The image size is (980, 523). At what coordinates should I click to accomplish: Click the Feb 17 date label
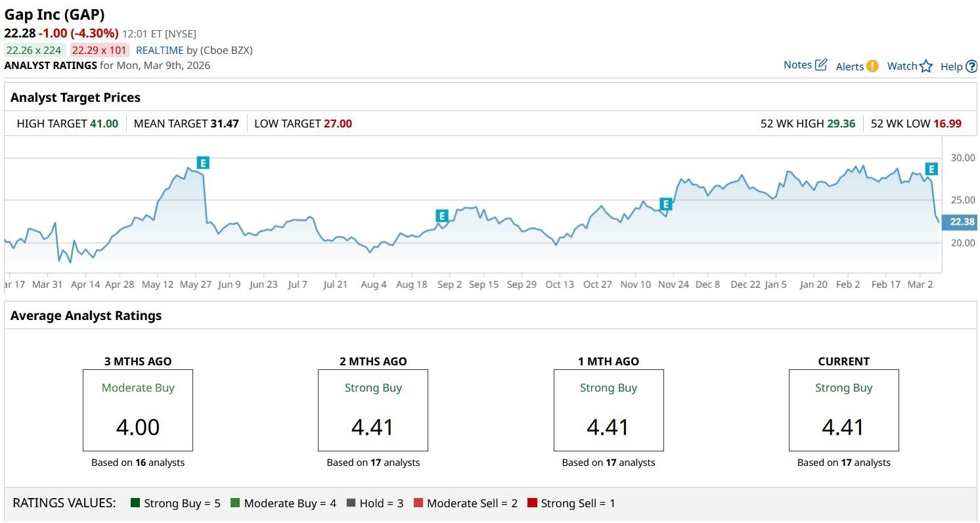pyautogui.click(x=886, y=284)
